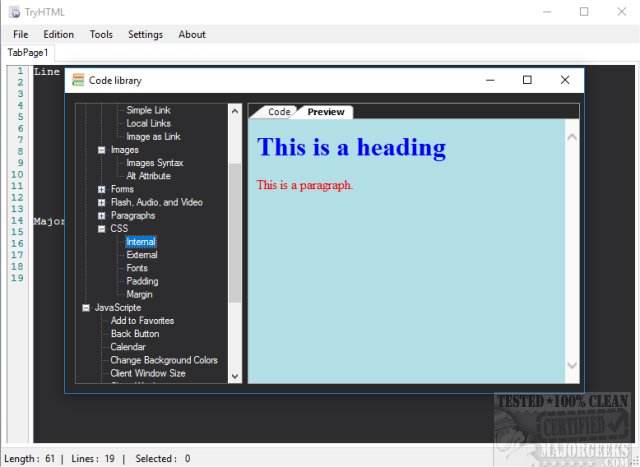Click the JavaScripte tree label
The width and height of the screenshot is (640, 467).
tap(118, 308)
